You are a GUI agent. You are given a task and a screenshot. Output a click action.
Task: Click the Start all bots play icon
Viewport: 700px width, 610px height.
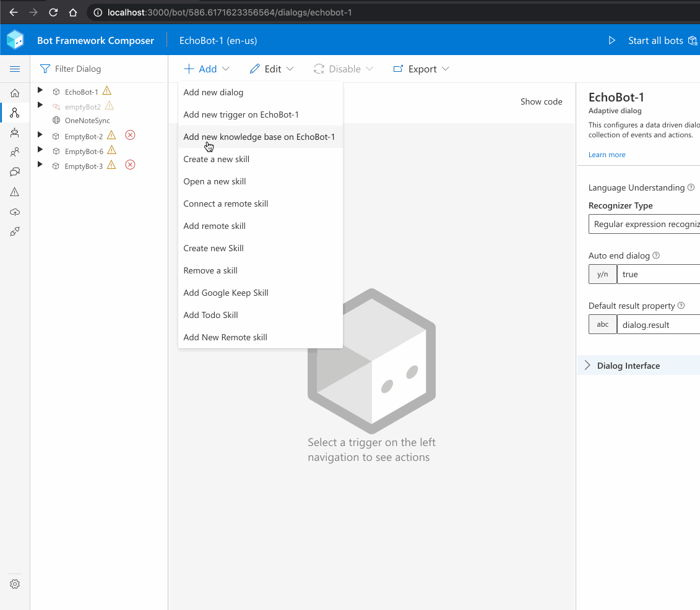coord(612,41)
